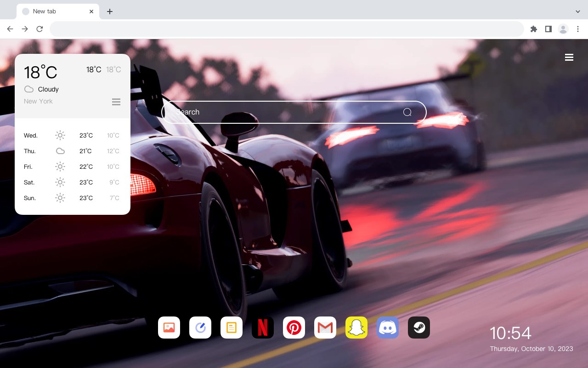Click the Thursday, October 10, 2023 date
588x368 pixels.
531,349
